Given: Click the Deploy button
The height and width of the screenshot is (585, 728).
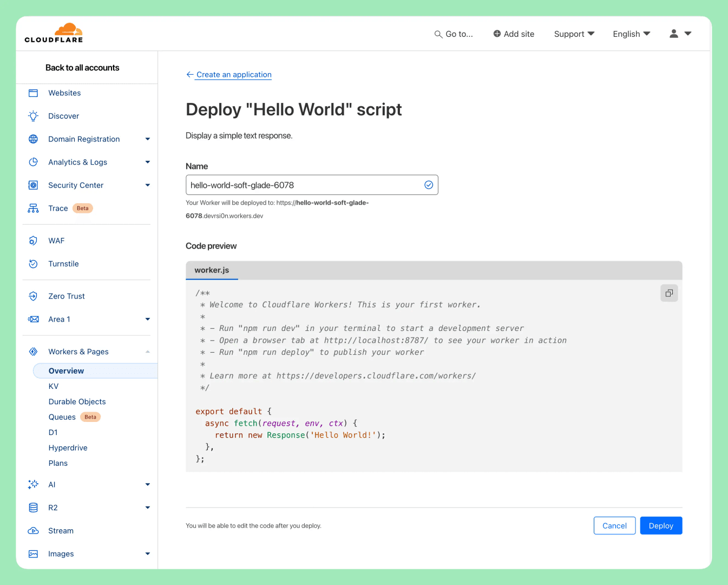Looking at the screenshot, I should [661, 525].
